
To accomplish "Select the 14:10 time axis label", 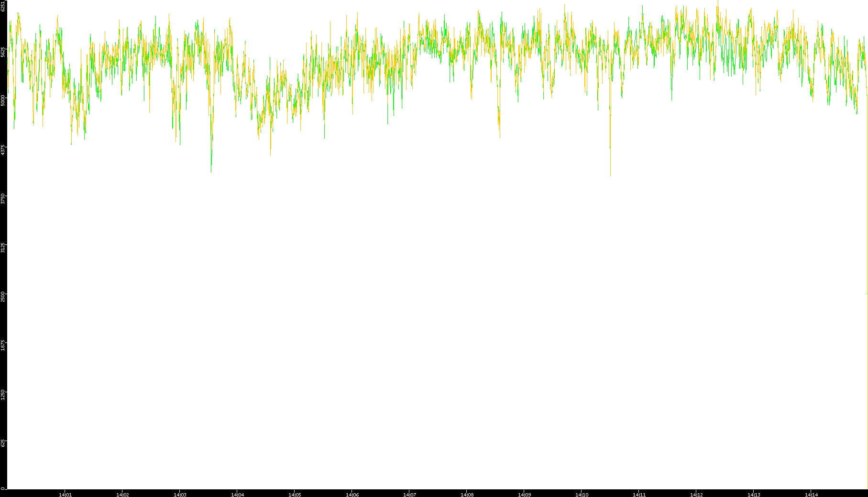I will pos(582,495).
